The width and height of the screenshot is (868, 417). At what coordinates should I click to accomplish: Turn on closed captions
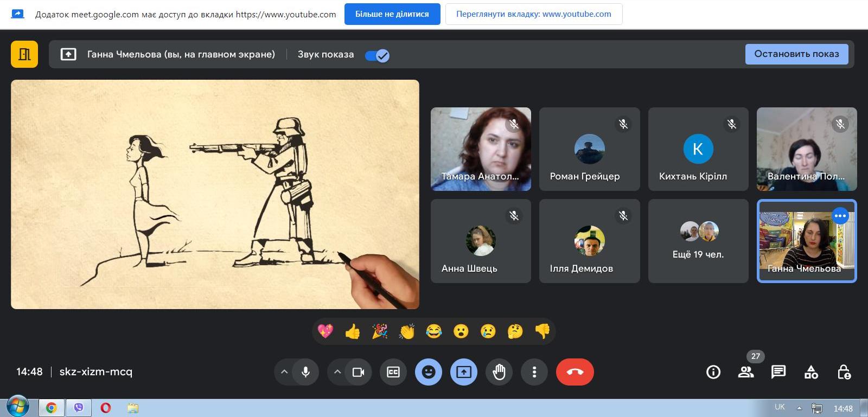[x=393, y=372]
